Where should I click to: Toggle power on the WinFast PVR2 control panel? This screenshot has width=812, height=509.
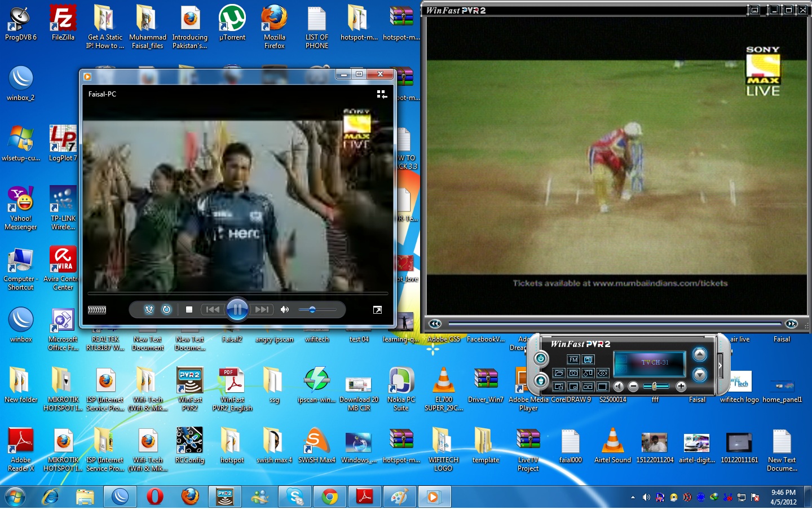[x=540, y=359]
